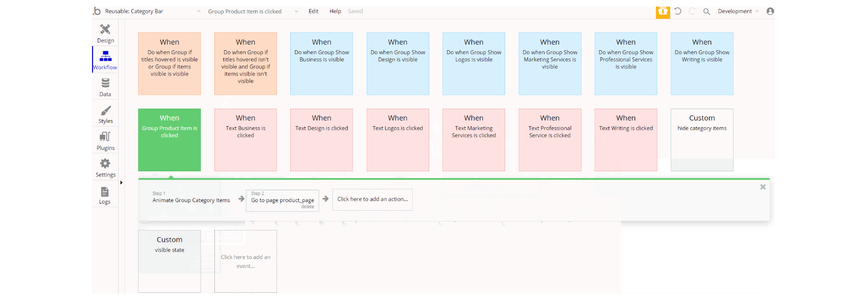This screenshot has width=868, height=297.
Task: Open the Workflow tab
Action: (105, 60)
